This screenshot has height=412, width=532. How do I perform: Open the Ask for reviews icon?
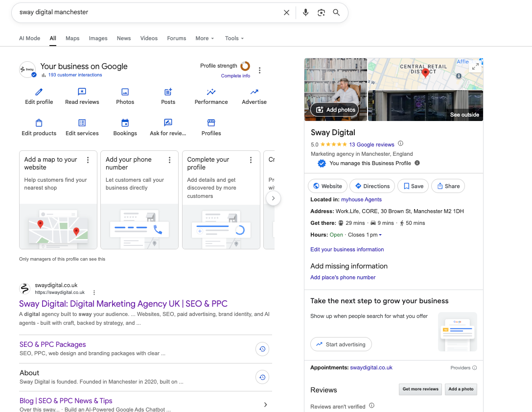(x=168, y=122)
